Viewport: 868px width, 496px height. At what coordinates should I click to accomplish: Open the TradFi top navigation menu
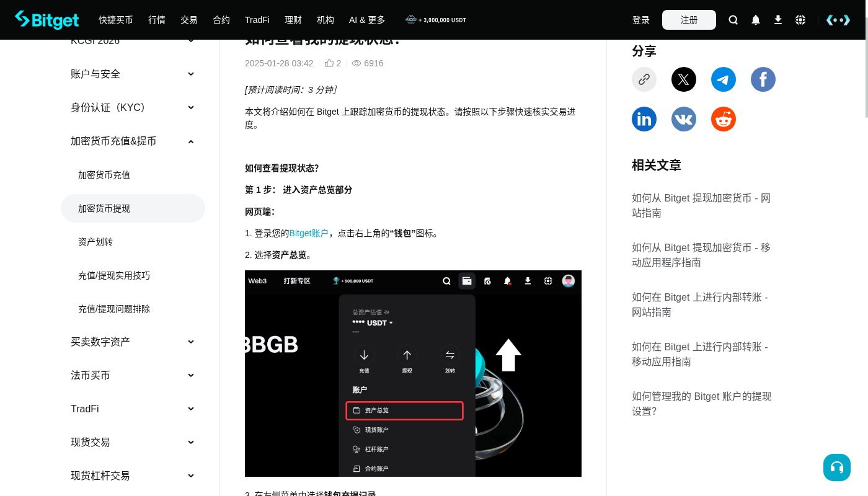point(257,20)
